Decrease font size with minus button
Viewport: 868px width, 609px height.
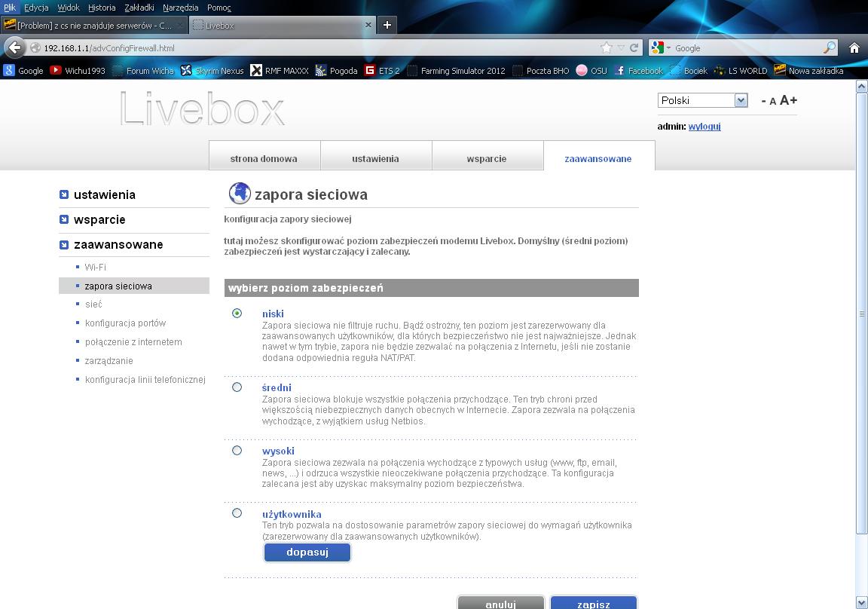(763, 101)
